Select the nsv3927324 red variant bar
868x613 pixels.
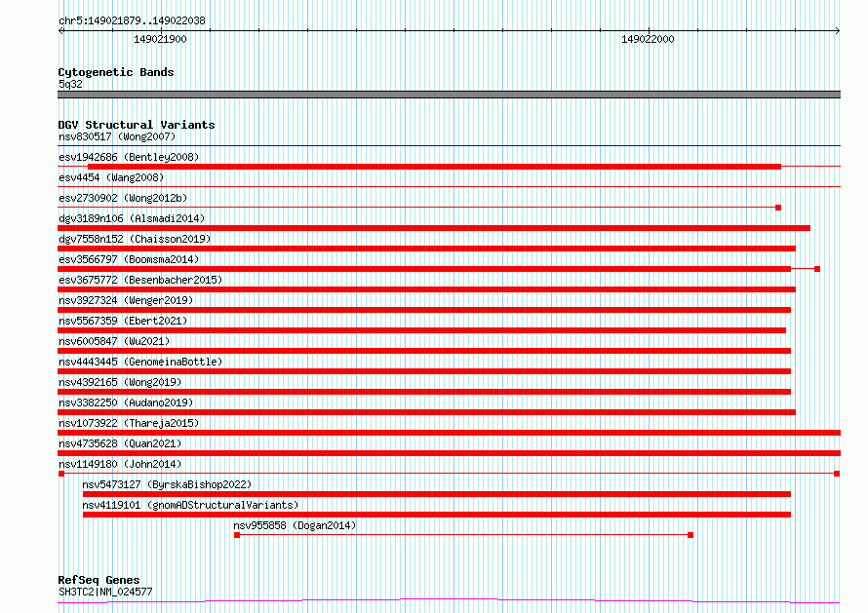424,310
